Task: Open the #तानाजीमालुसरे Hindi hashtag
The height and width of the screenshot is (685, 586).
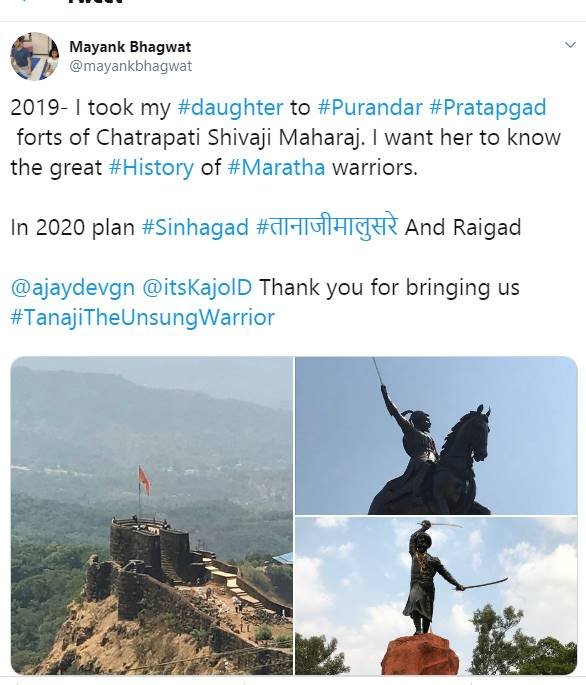Action: [x=327, y=227]
